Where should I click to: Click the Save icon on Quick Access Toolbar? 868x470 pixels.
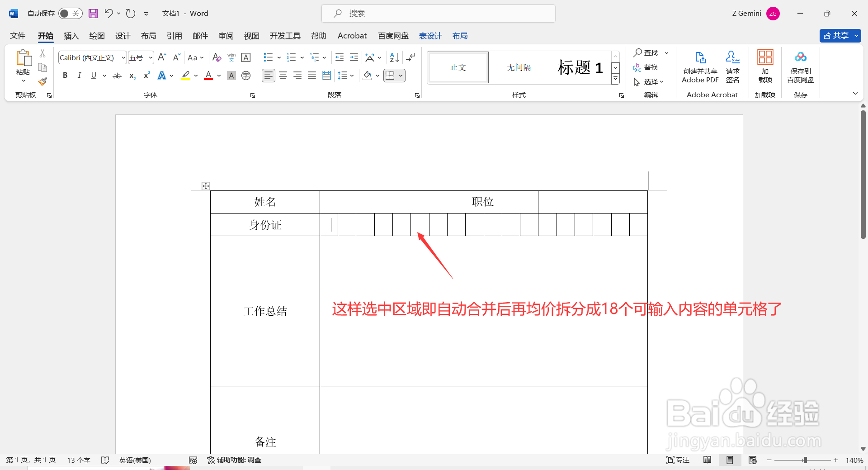(93, 13)
